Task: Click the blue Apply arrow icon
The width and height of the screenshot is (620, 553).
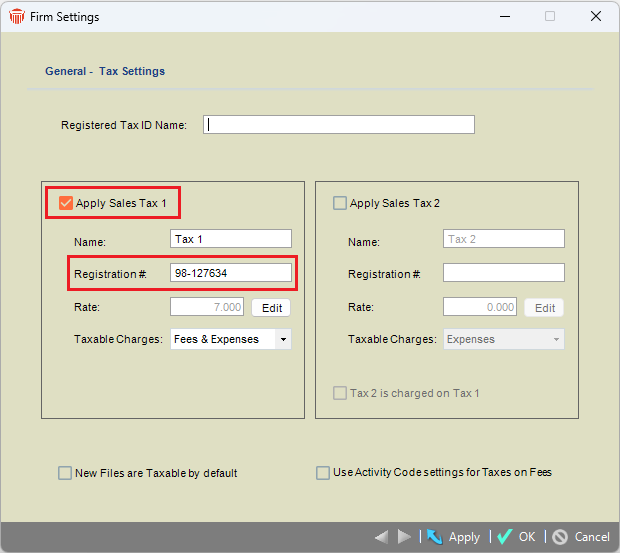Action: click(435, 537)
